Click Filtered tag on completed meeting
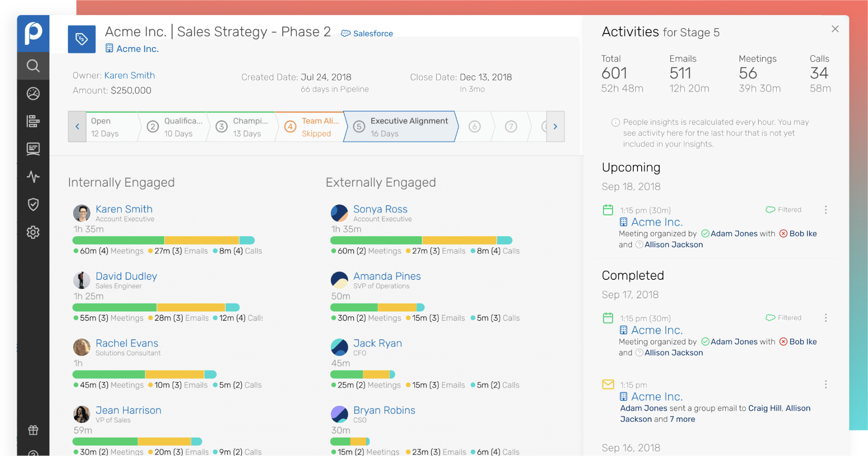Image resolution: width=868 pixels, height=456 pixels. click(783, 318)
